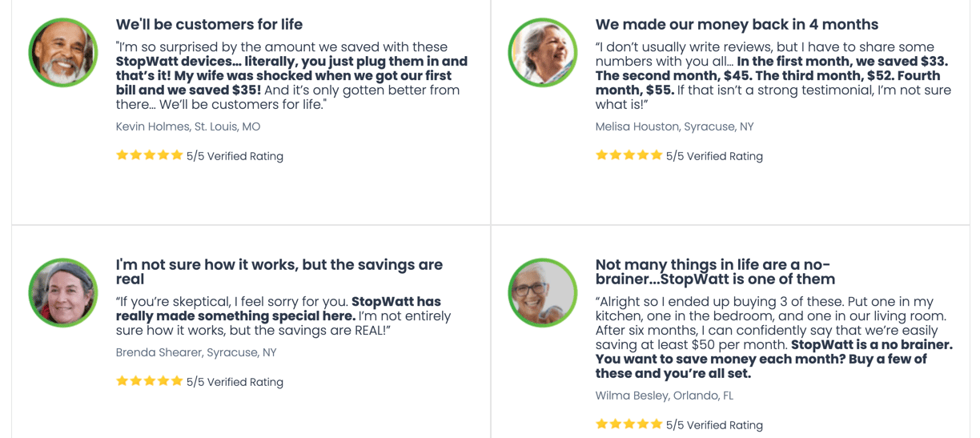This screenshot has width=980, height=438.
Task: Click Brenda Shearer's profile photo
Action: coord(62,292)
